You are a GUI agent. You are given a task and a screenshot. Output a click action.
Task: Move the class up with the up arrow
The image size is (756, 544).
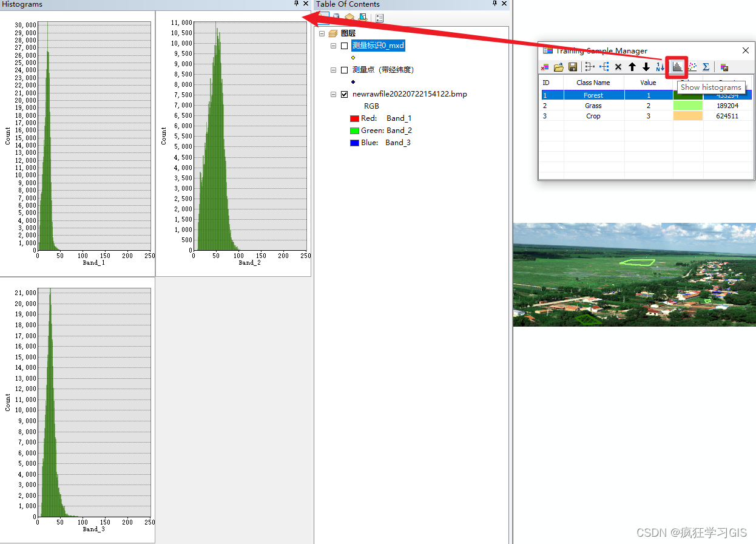632,67
